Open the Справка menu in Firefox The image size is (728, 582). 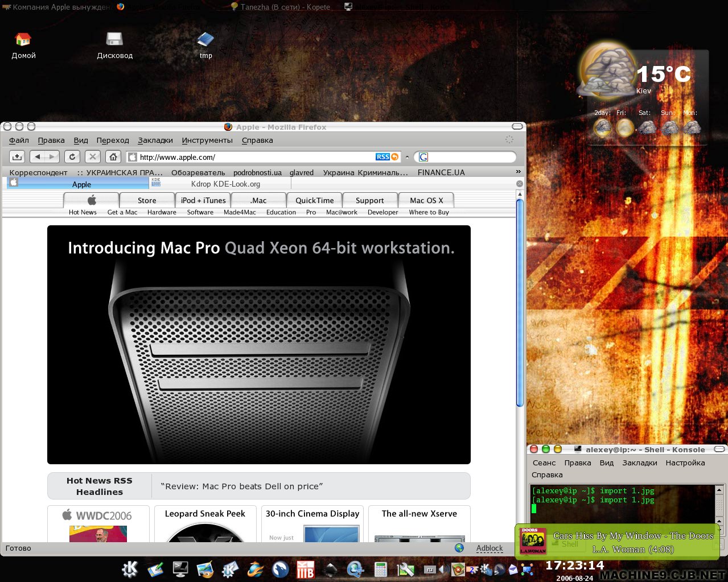click(x=257, y=140)
